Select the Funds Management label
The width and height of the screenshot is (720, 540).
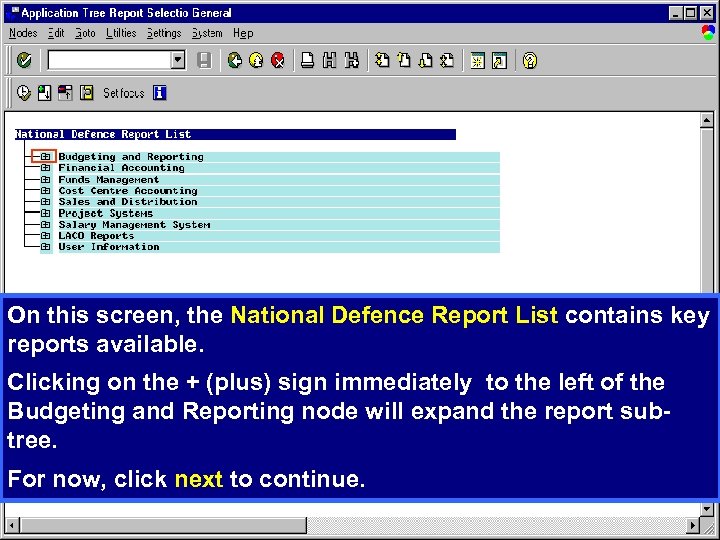click(108, 179)
